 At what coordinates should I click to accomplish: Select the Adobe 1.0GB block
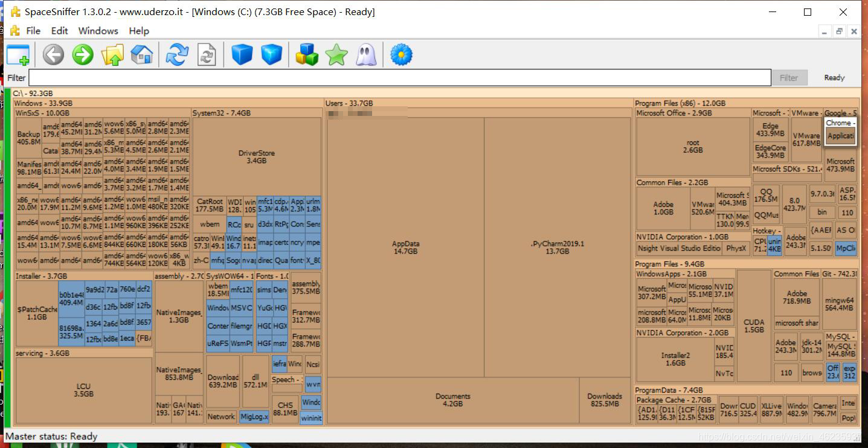663,208
